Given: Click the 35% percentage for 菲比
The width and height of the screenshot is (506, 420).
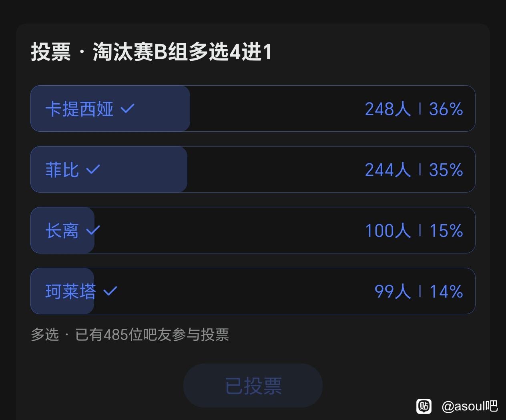Looking at the screenshot, I should pos(446,170).
